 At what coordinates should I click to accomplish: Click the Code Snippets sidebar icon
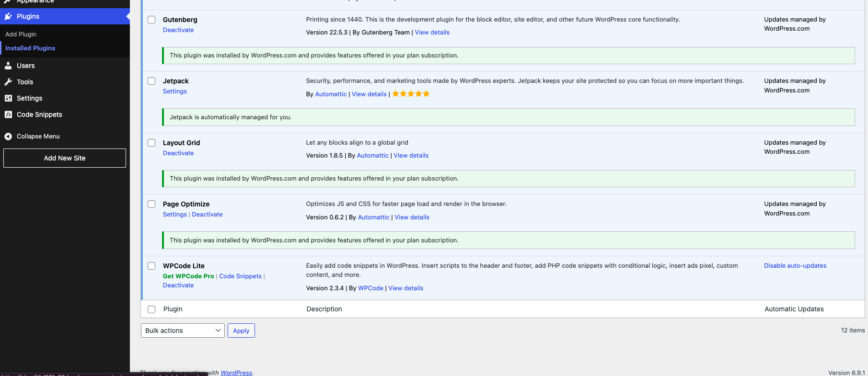[x=8, y=114]
